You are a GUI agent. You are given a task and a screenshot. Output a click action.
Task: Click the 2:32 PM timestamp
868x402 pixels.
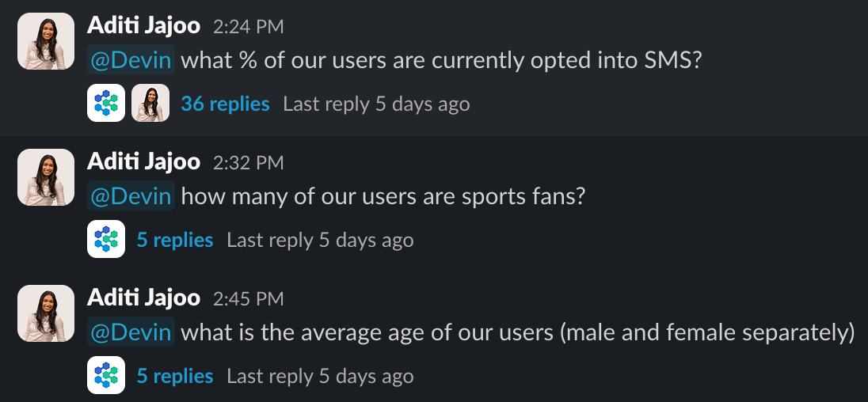coord(249,162)
